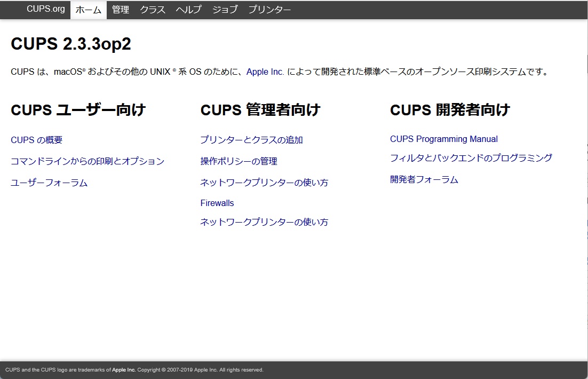Viewport: 588px width, 379px height.
Task: Open the プリンター tab
Action: (269, 10)
